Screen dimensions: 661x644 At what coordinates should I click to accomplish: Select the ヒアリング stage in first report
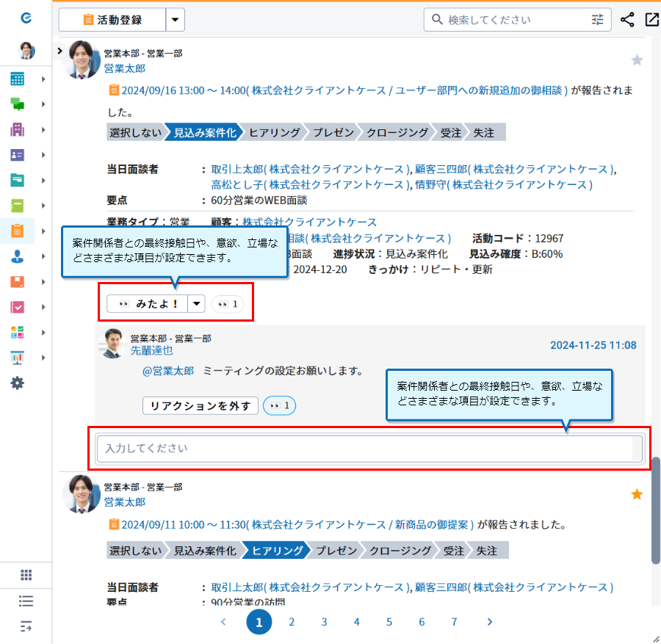pos(274,133)
